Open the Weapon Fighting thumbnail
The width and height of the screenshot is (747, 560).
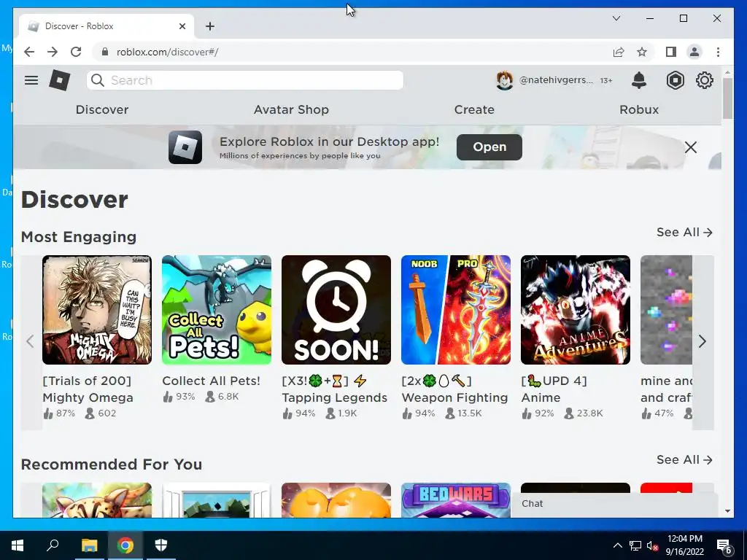[x=456, y=310]
